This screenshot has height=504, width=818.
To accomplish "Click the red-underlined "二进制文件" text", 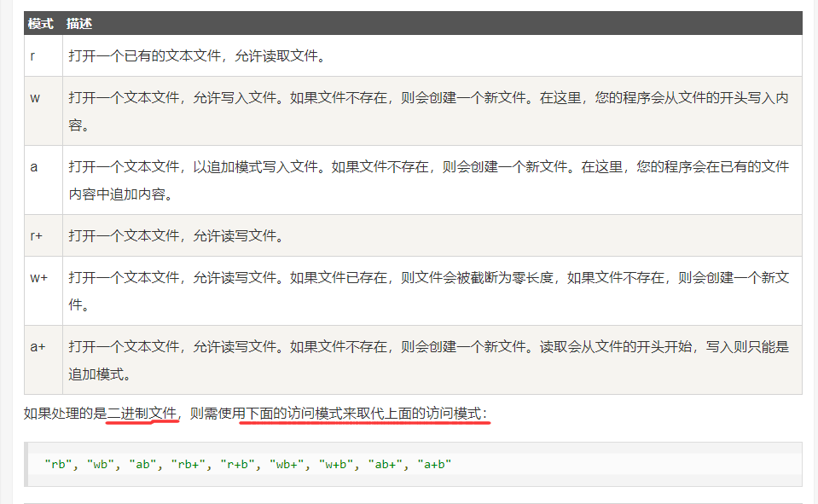I will point(142,414).
